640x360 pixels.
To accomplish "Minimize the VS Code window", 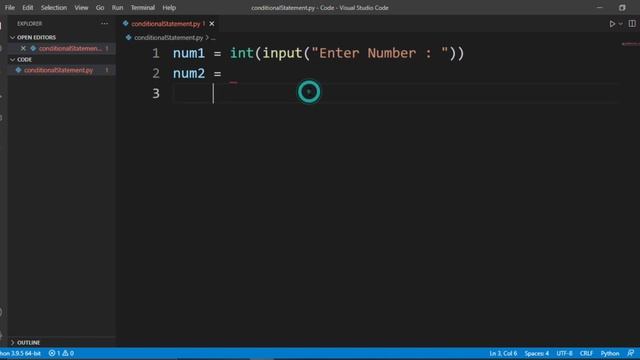I will point(599,8).
